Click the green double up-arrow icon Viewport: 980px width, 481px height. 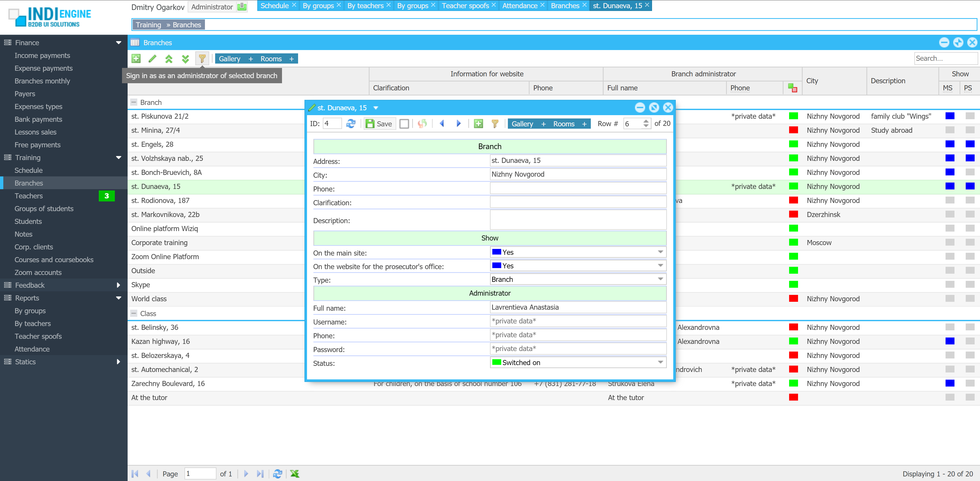(168, 59)
